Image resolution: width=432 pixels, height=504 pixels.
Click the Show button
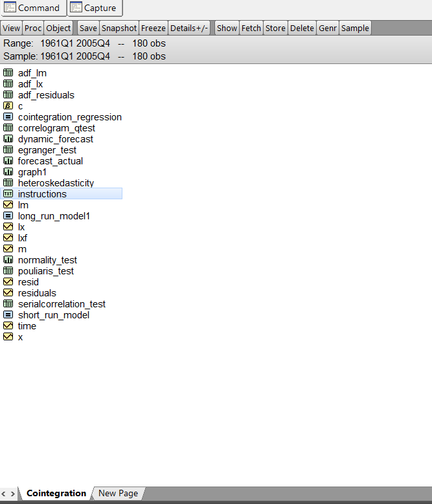[227, 28]
